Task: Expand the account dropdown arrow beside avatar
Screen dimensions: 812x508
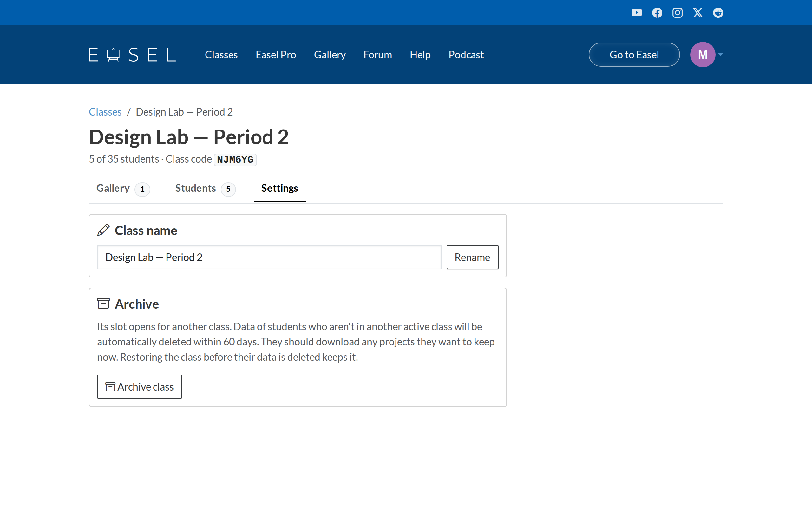Action: pos(720,54)
